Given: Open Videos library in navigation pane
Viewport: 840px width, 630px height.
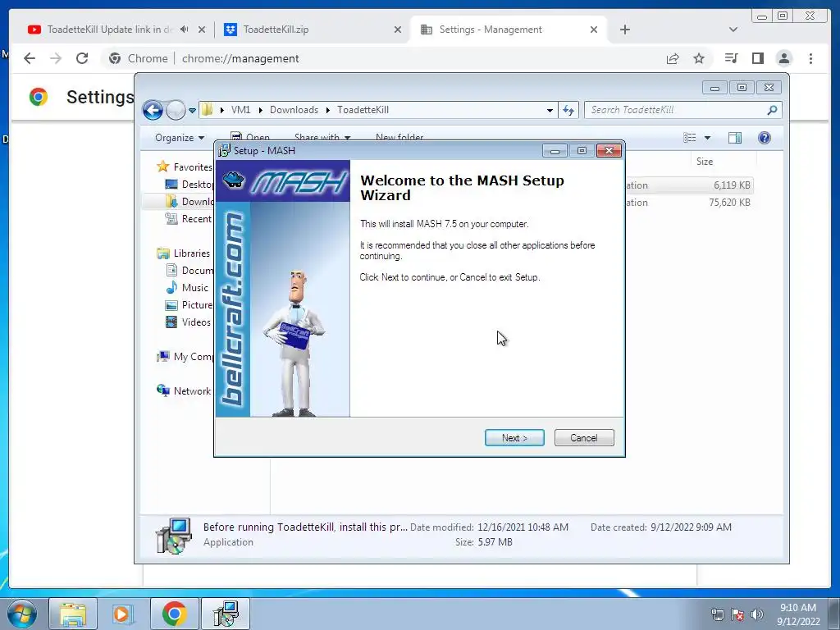Looking at the screenshot, I should [x=189, y=322].
